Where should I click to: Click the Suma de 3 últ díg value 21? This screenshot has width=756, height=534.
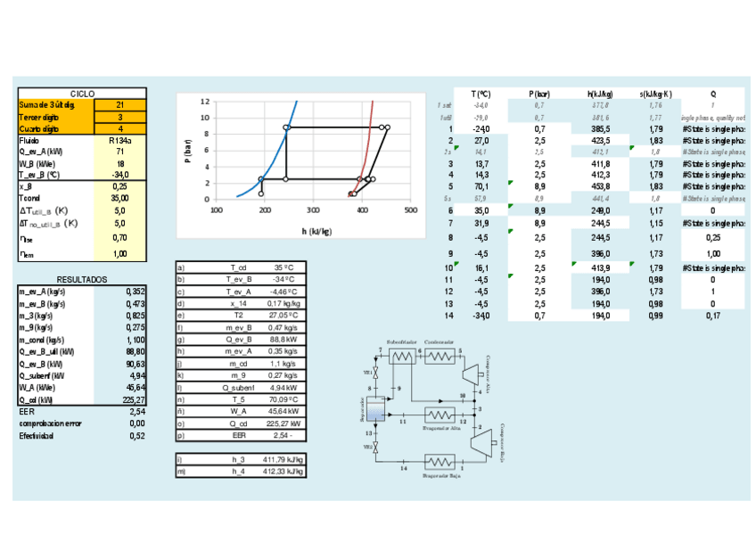pos(120,105)
